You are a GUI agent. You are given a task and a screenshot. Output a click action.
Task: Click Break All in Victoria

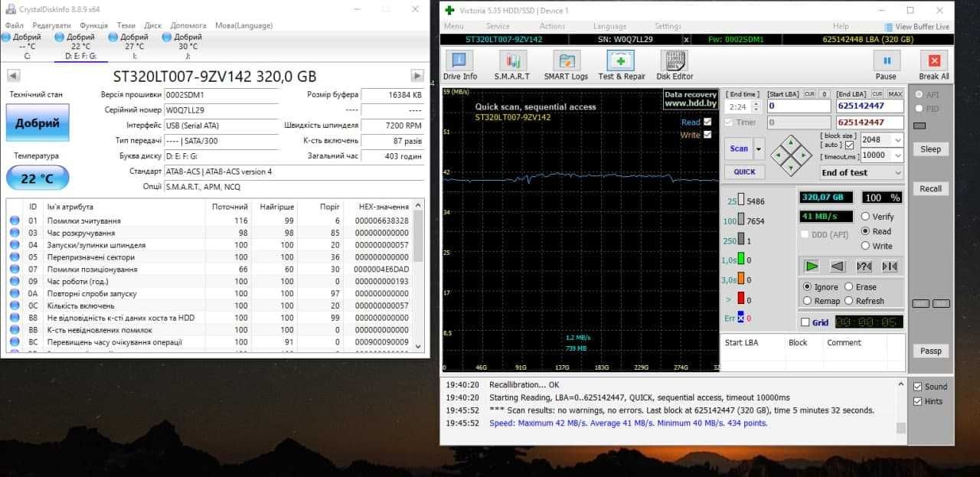tap(934, 65)
